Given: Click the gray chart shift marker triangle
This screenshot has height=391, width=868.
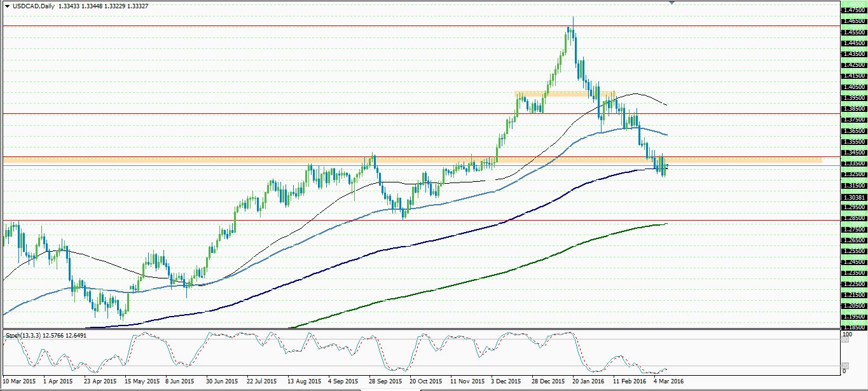Looking at the screenshot, I should point(672,3).
